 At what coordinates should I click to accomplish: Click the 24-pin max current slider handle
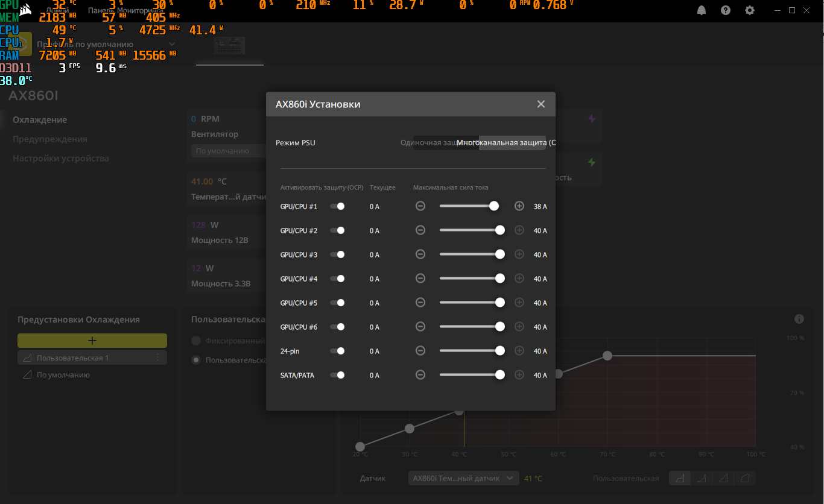coord(499,351)
